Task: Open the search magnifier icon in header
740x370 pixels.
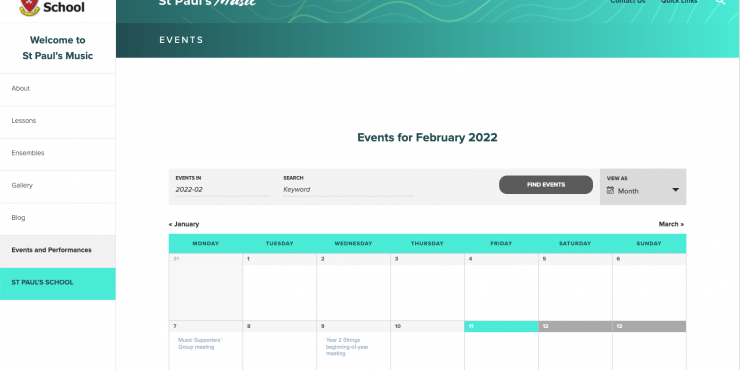Action: [721, 2]
